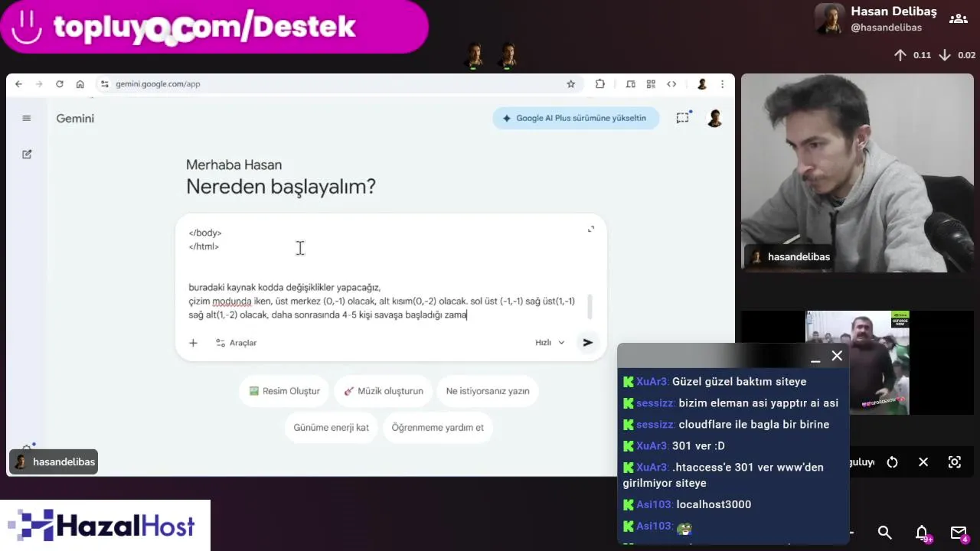Open the Hasan Delibaş profile header
The width and height of the screenshot is (980, 551).
tap(876, 19)
